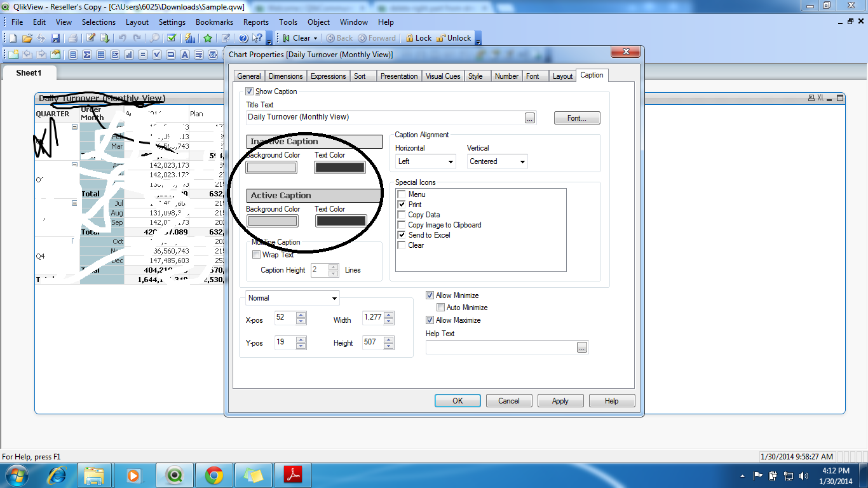Click the Create Statistics Box sigma icon
The width and height of the screenshot is (868, 488).
click(87, 55)
